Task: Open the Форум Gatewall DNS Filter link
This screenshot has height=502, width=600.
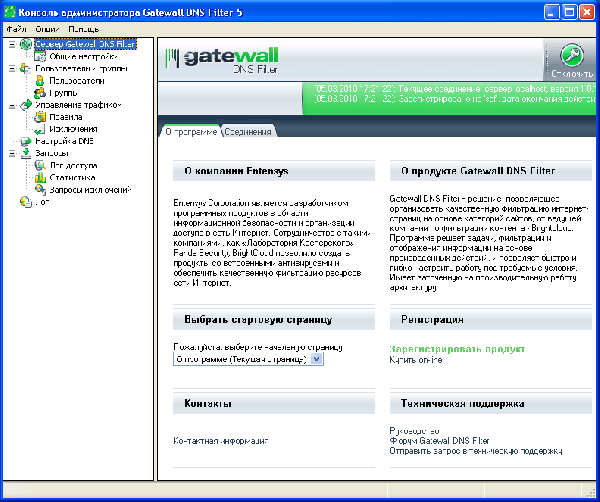Action: point(439,441)
